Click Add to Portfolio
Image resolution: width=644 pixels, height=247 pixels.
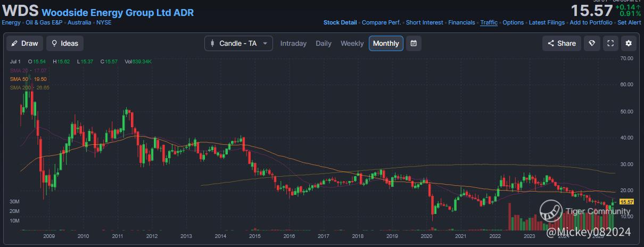point(591,23)
